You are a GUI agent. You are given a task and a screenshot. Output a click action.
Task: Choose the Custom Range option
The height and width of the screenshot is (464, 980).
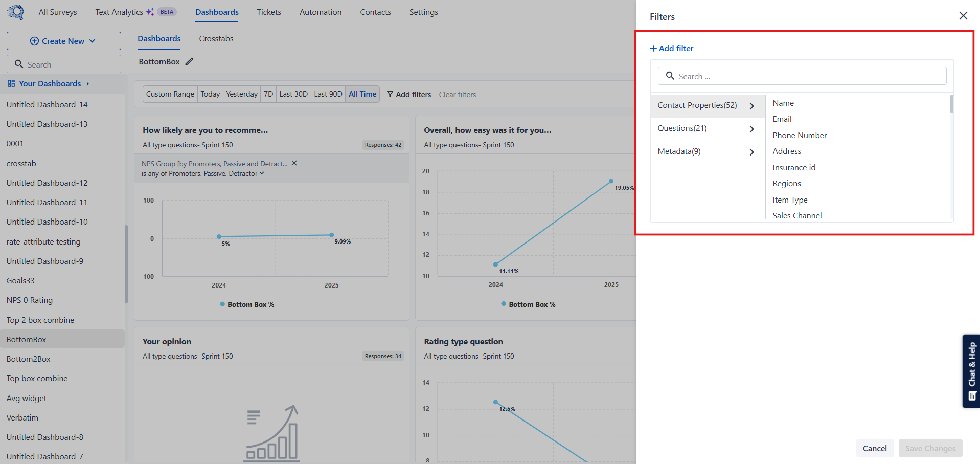click(x=170, y=94)
